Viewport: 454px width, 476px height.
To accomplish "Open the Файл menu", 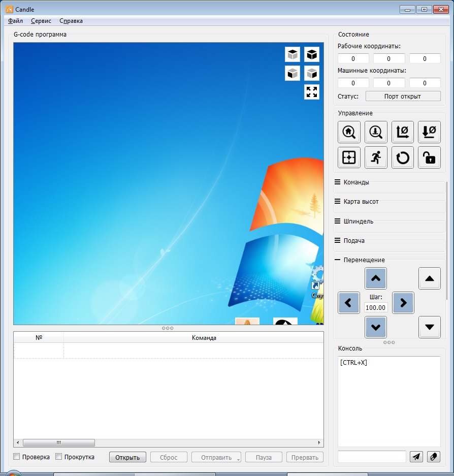I will 15,21.
